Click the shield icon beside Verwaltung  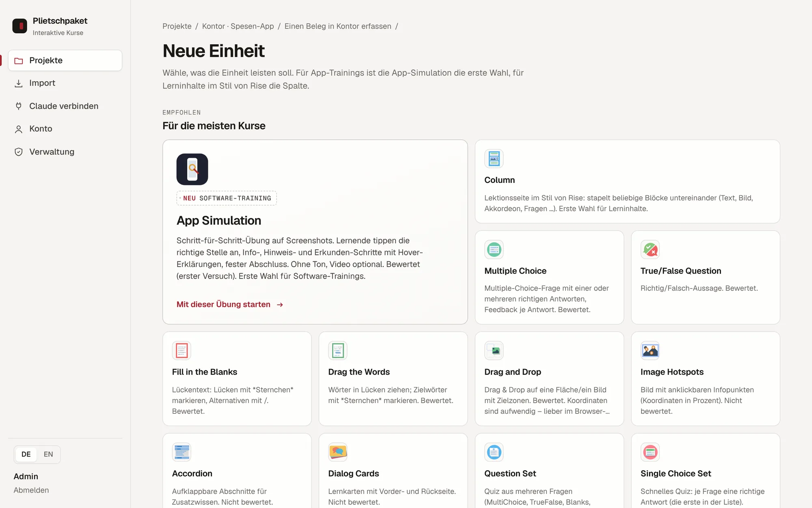coord(19,152)
